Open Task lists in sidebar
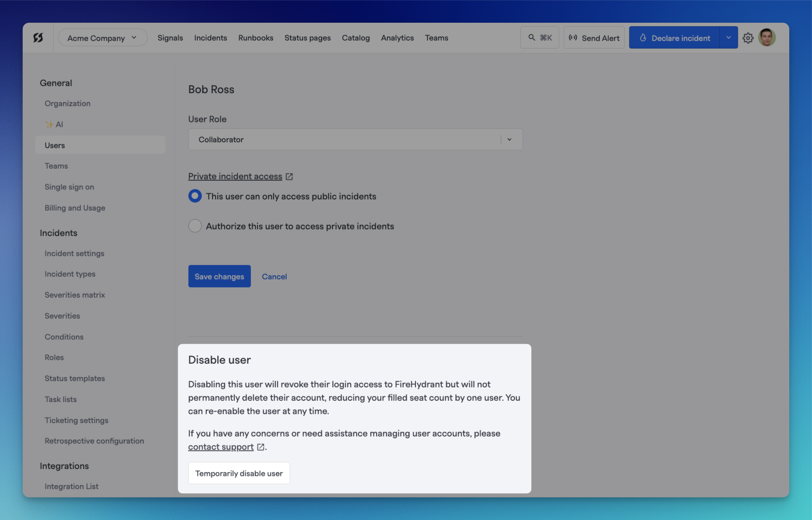Screen dimensions: 812x520 (61, 399)
